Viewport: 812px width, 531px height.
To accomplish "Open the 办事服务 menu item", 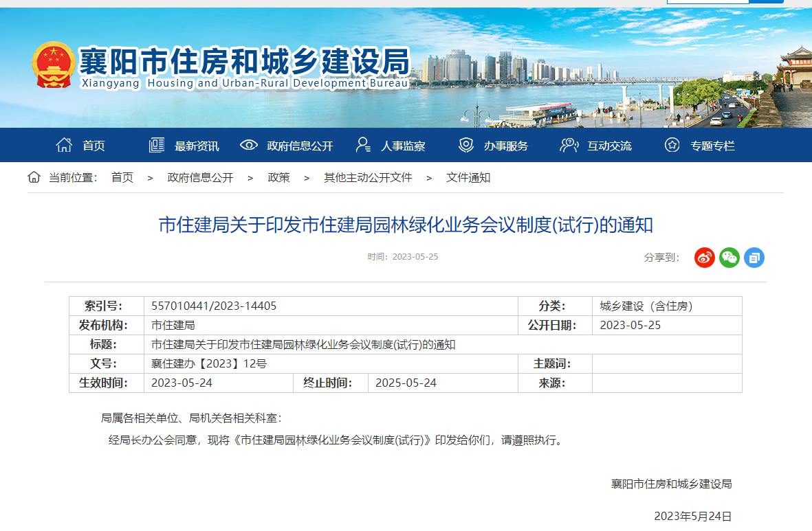I will coord(505,146).
